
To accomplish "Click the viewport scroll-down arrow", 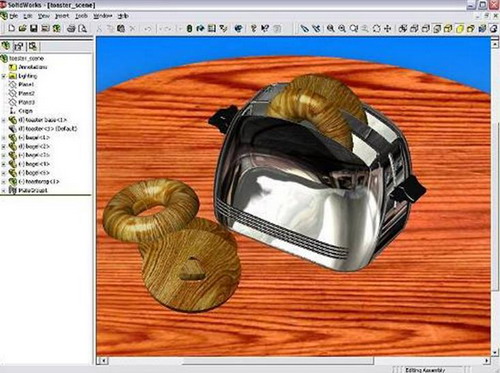I will (495, 352).
